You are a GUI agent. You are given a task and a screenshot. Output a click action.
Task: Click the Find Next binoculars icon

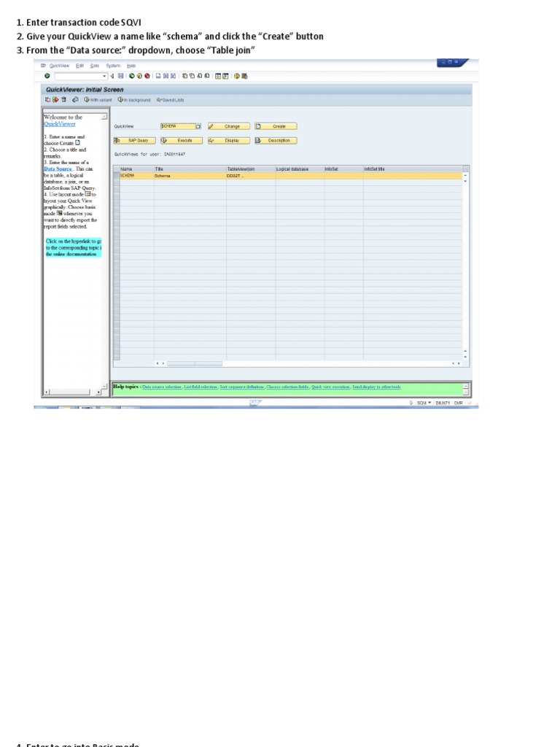pyautogui.click(x=173, y=76)
